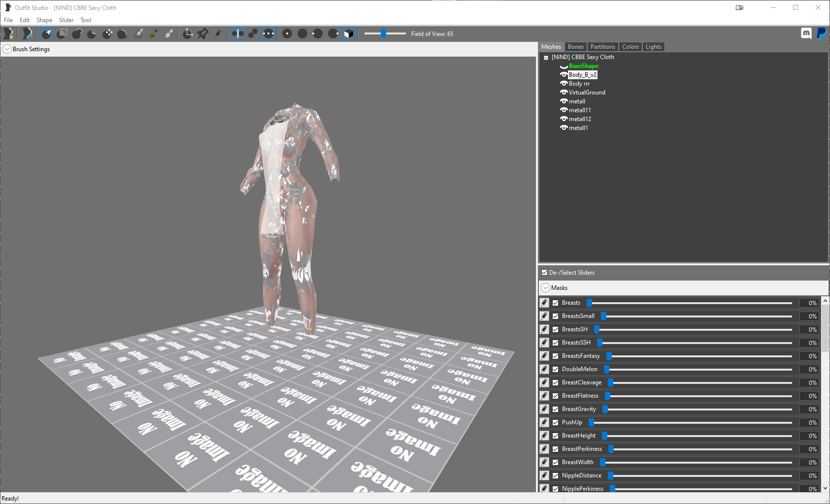
Task: Collapse the [NIND] CBBE Sexy Cloth tree
Action: (x=546, y=58)
